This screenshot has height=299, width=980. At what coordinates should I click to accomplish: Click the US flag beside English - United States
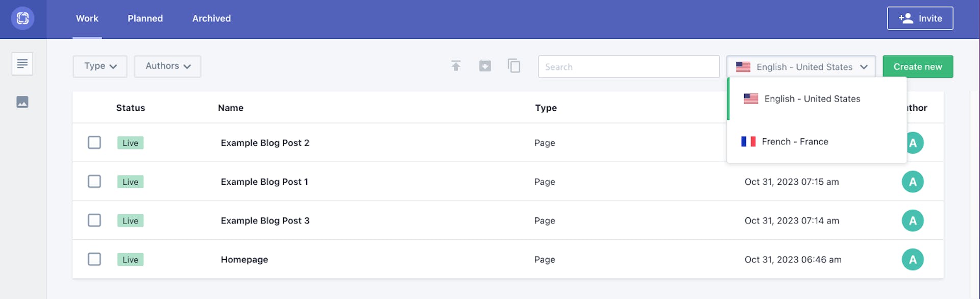click(x=744, y=66)
